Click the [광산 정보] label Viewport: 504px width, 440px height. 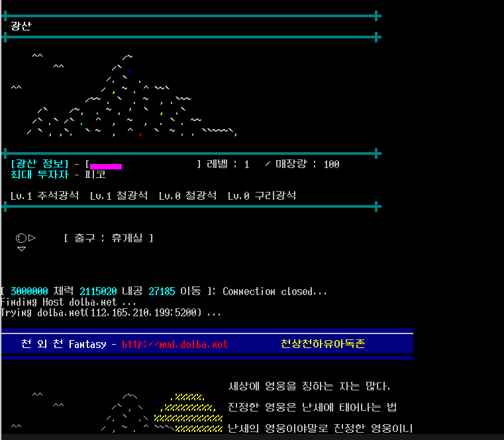tap(40, 164)
